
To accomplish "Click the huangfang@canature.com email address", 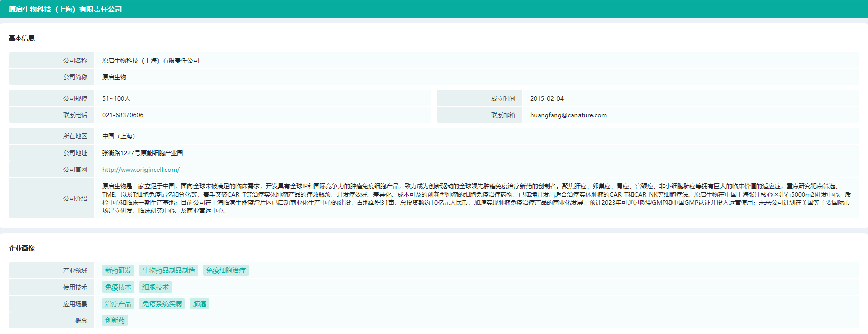I will click(568, 115).
